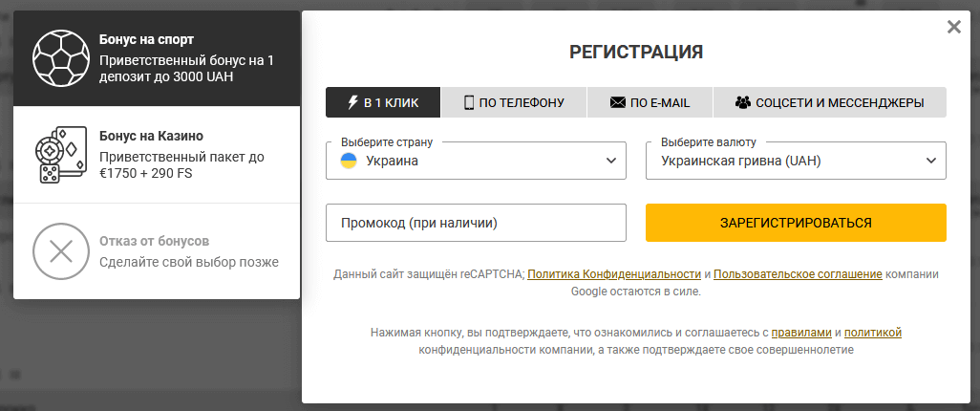
Task: Click the phone icon in registration tabs
Action: tap(469, 102)
